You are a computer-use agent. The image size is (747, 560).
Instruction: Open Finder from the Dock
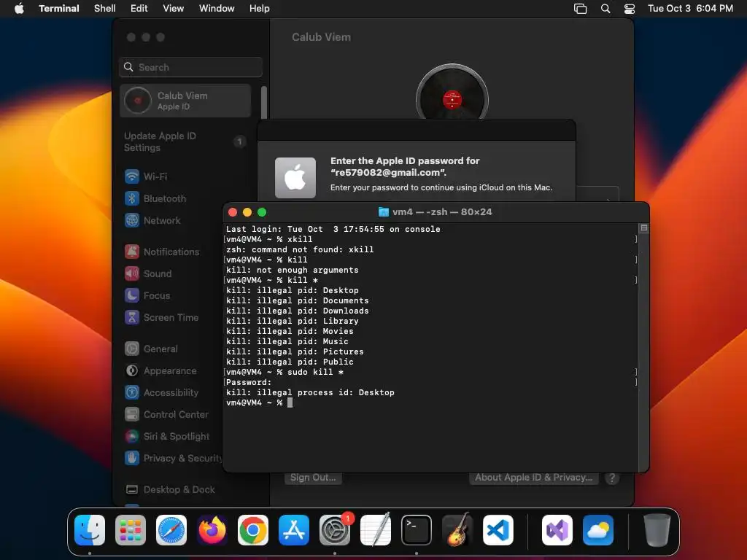coord(90,530)
